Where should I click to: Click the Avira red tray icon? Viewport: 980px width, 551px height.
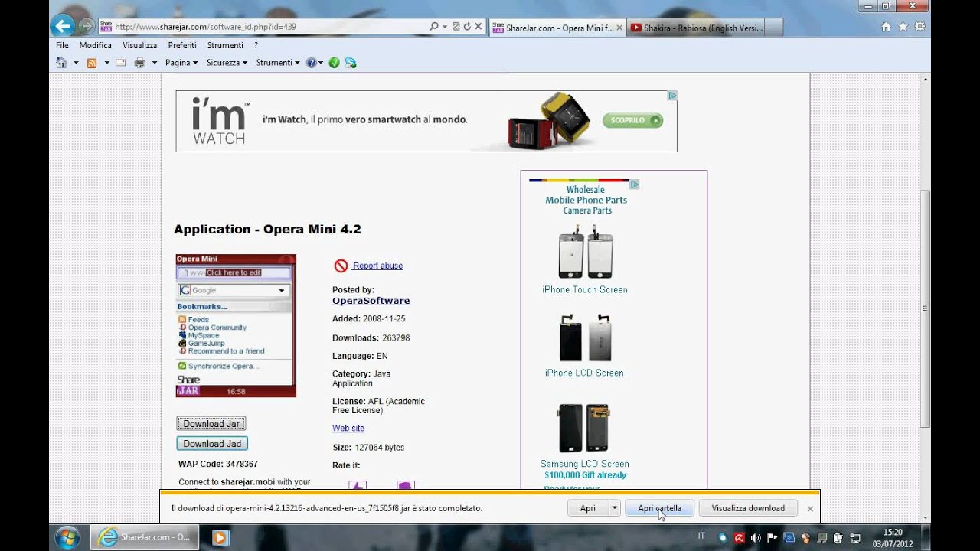pyautogui.click(x=740, y=537)
